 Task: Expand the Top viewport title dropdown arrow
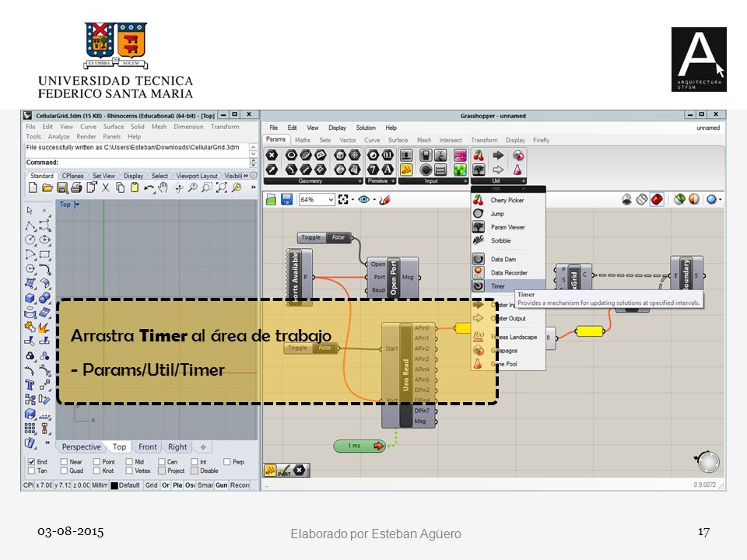click(x=77, y=205)
